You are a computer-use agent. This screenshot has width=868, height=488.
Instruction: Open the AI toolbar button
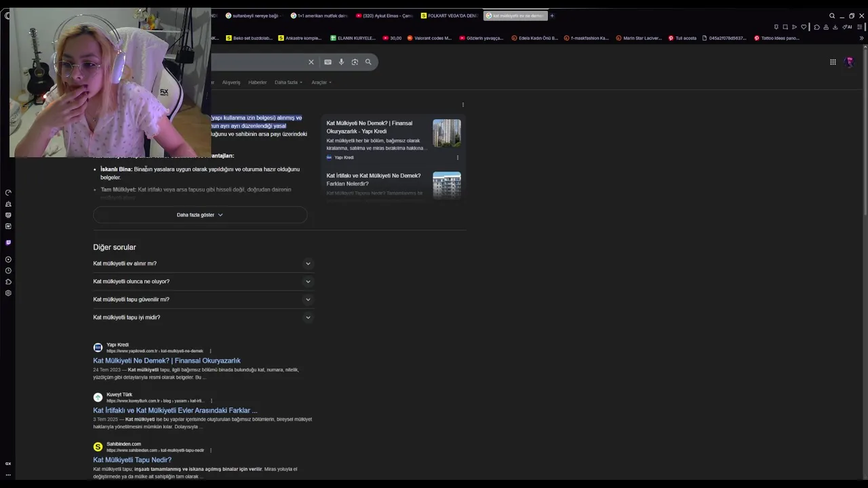point(848,27)
